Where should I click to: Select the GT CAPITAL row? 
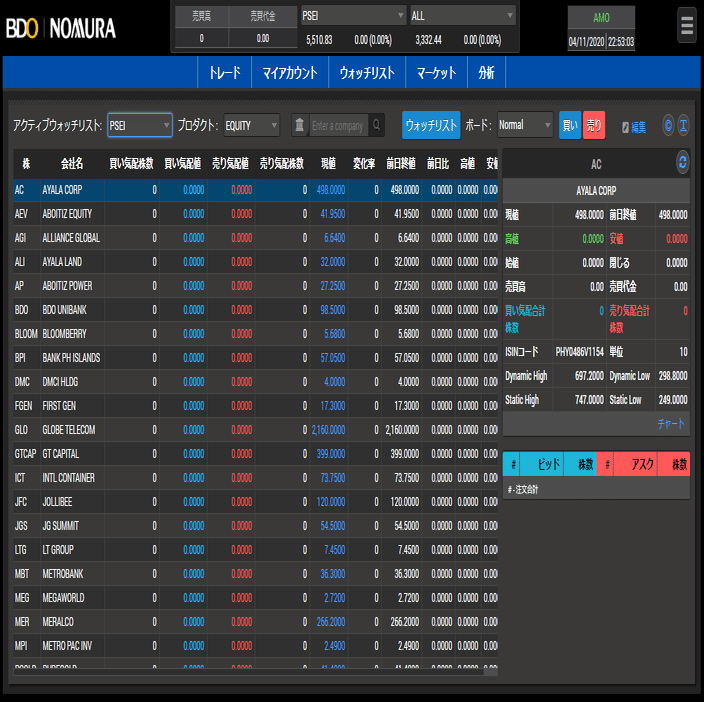(255, 454)
